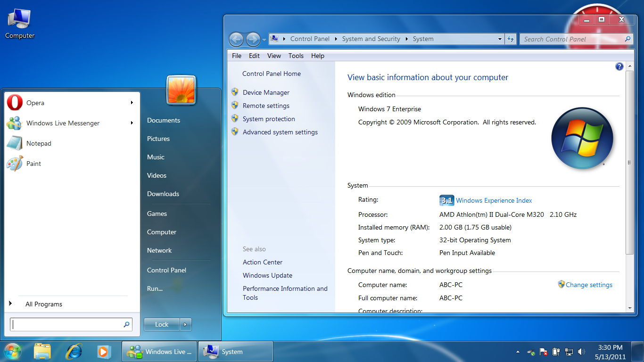Expand Windows Live Messenger jump list arrow
This screenshot has width=644, height=362.
pos(132,123)
